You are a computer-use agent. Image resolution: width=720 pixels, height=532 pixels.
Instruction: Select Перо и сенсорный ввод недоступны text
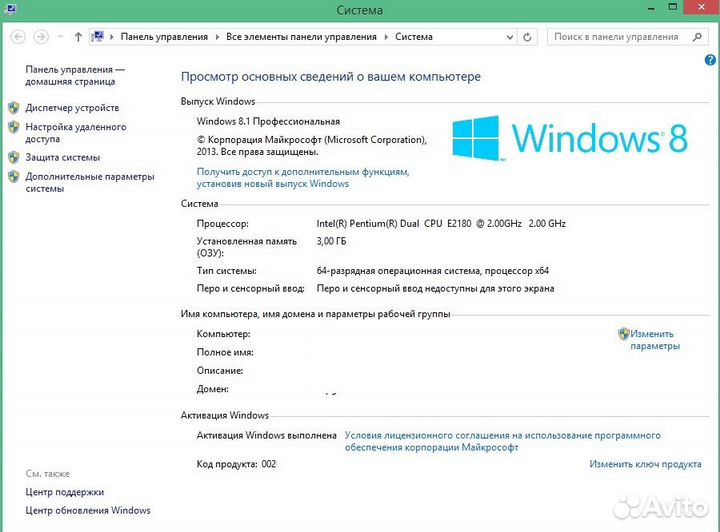435,289
